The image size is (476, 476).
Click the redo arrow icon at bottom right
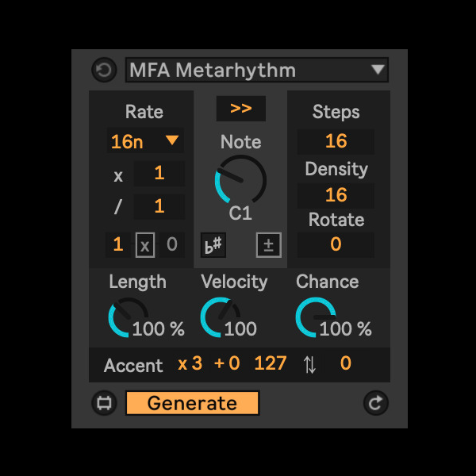pos(376,403)
